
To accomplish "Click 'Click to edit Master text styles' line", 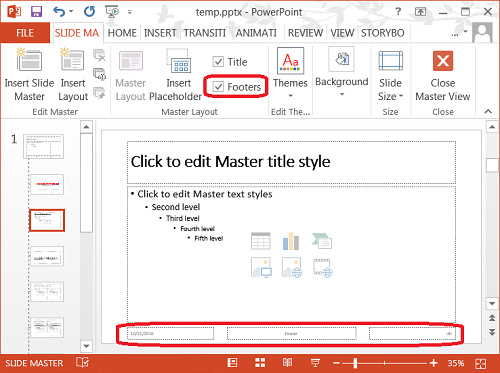I will [x=205, y=194].
